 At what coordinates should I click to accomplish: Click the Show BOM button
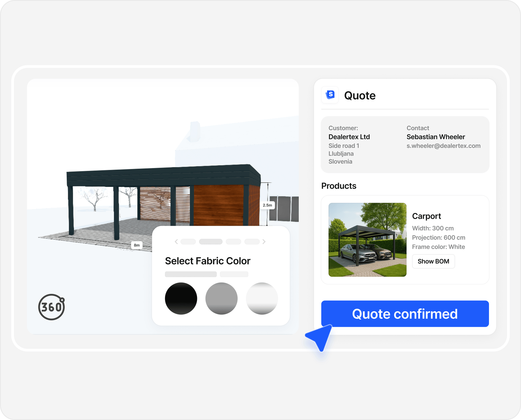click(433, 261)
